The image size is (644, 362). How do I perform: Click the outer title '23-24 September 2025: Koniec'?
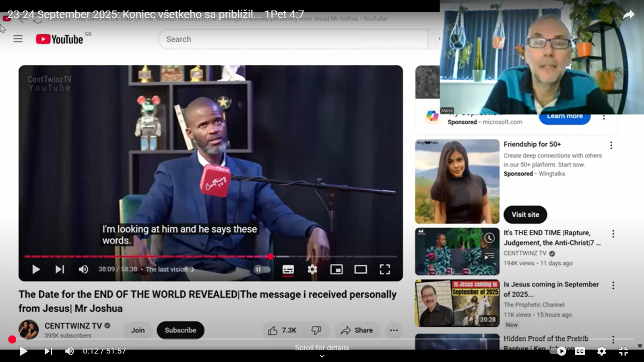[155, 14]
